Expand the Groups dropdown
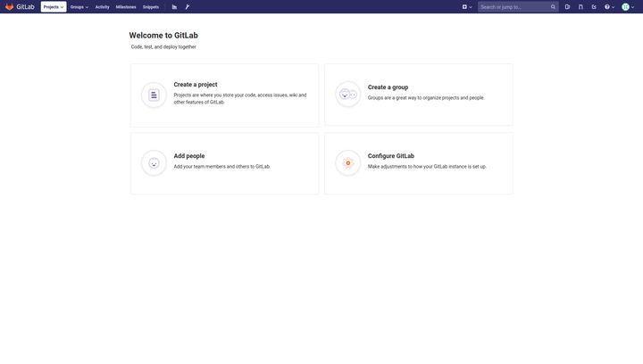This screenshot has height=364, width=643. (x=79, y=7)
